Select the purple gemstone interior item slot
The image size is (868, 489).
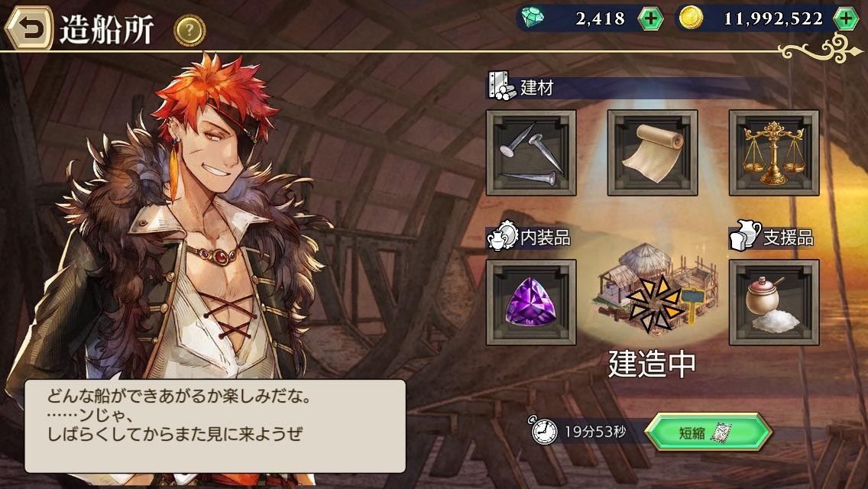(531, 303)
